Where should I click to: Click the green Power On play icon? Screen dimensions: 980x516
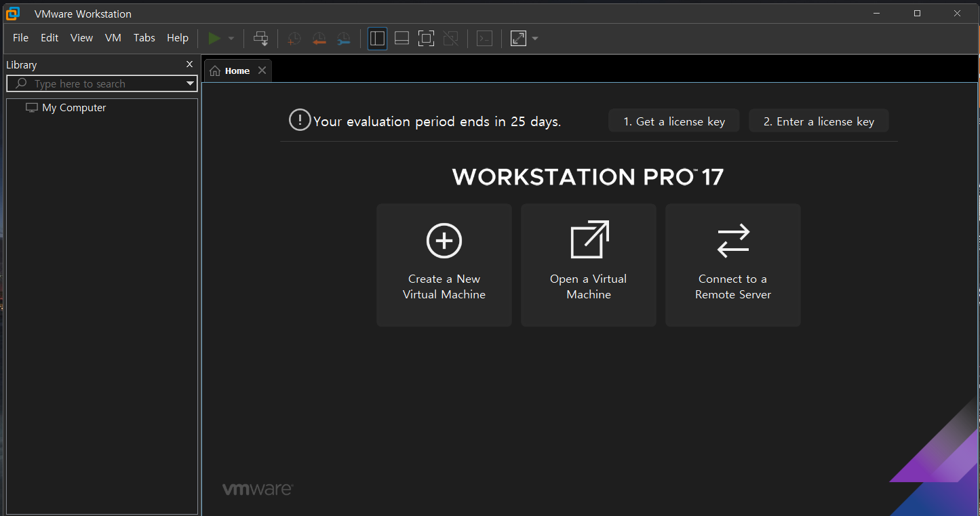coord(215,38)
